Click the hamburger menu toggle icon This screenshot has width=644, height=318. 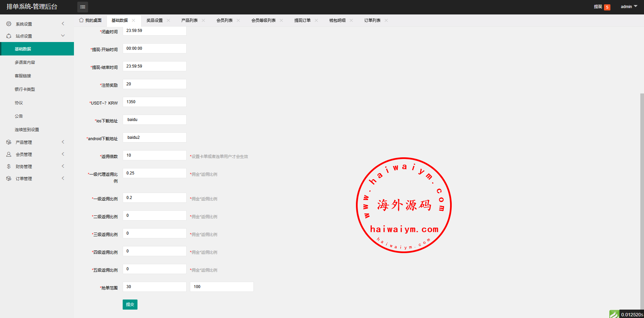click(83, 7)
